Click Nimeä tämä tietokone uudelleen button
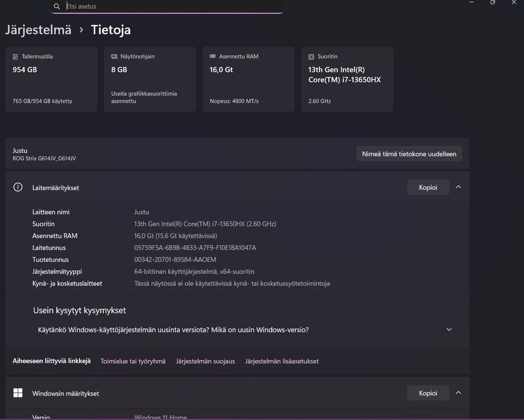 click(x=409, y=154)
